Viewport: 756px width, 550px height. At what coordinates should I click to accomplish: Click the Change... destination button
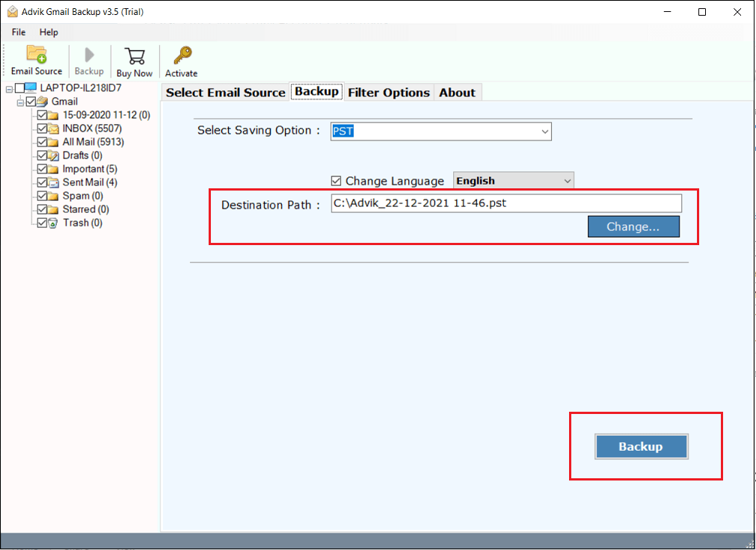click(633, 226)
